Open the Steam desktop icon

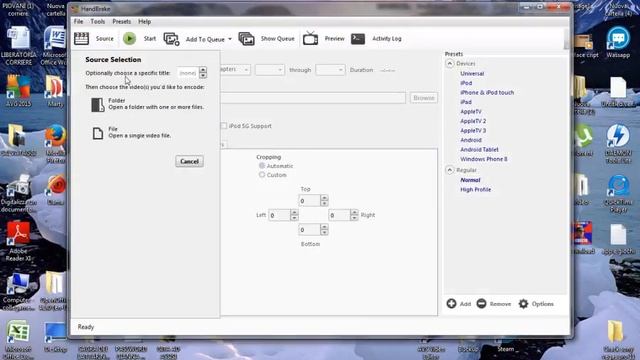coord(506,349)
